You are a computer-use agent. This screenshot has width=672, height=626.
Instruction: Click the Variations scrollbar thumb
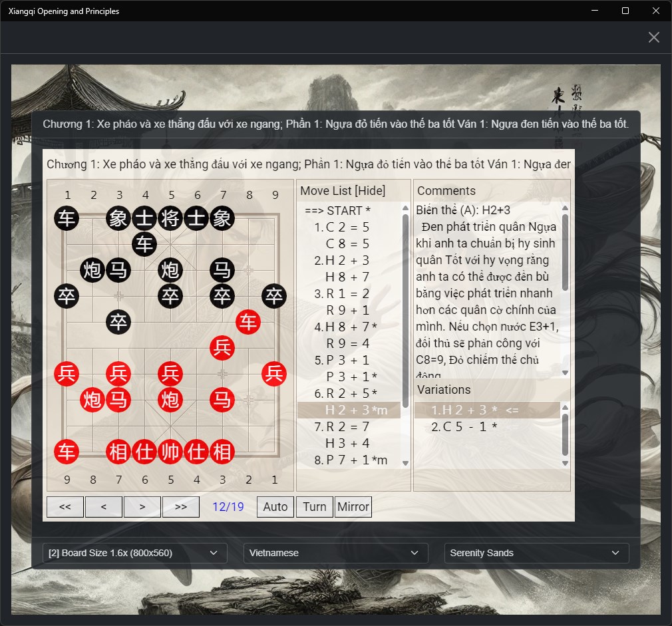click(565, 435)
